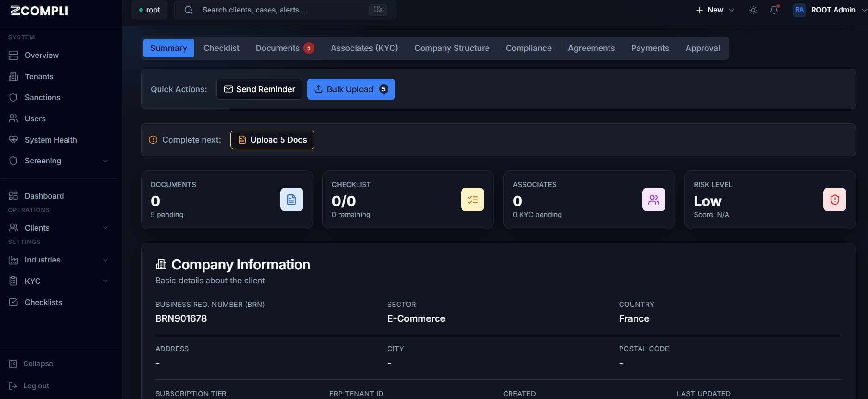Switch to Associates (KYC) tab

pyautogui.click(x=364, y=48)
